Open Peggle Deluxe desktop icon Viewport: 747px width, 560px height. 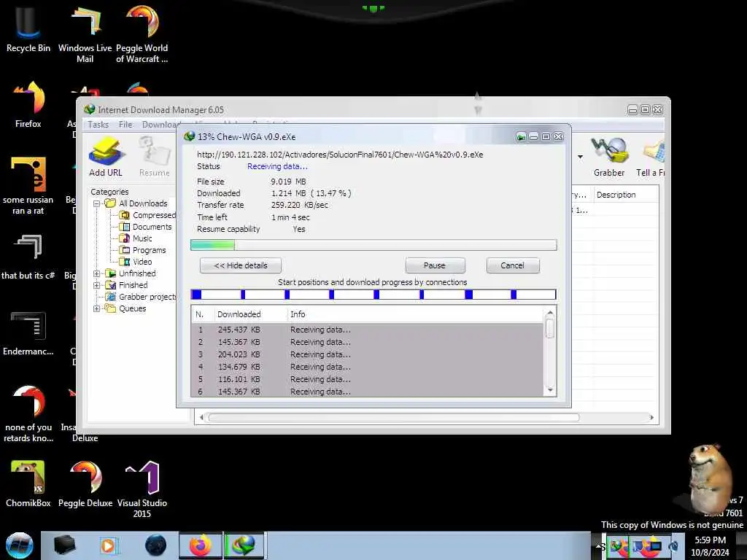tap(85, 484)
